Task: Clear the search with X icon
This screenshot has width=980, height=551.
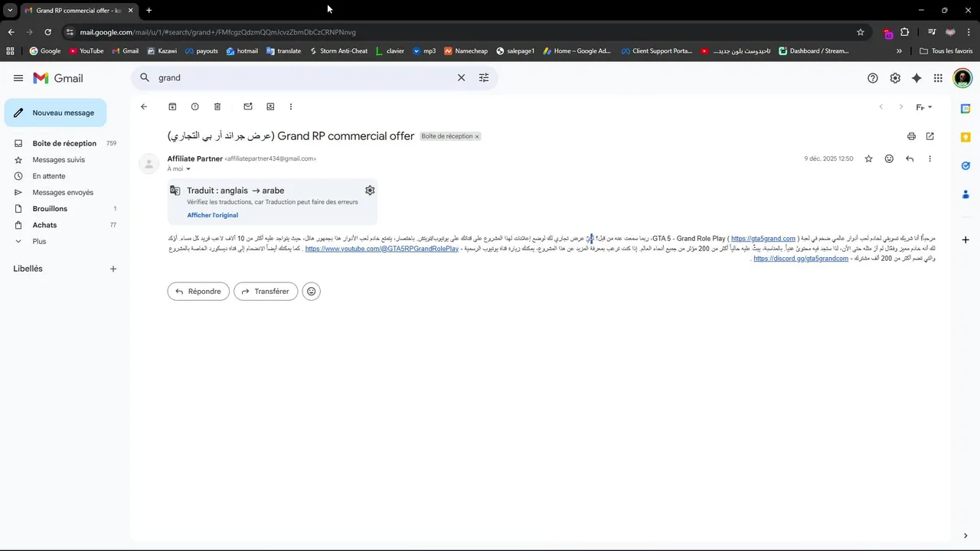Action: point(461,77)
